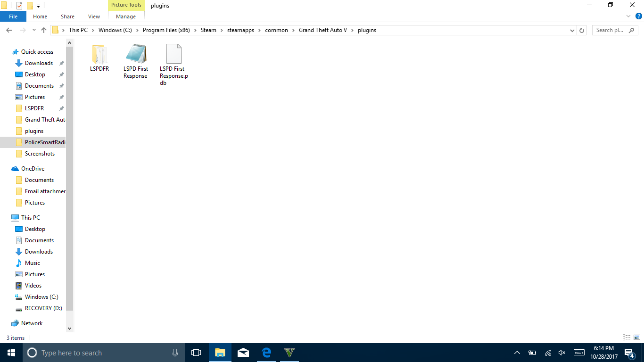The image size is (644, 362).
Task: Expand chevron after Program Files (x86) breadcrumb
Action: (x=196, y=30)
